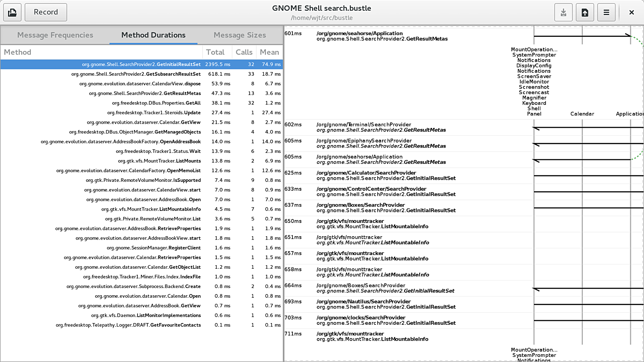Select the GetInitialResultSet method row
Image resolution: width=644 pixels, height=362 pixels.
[141, 65]
